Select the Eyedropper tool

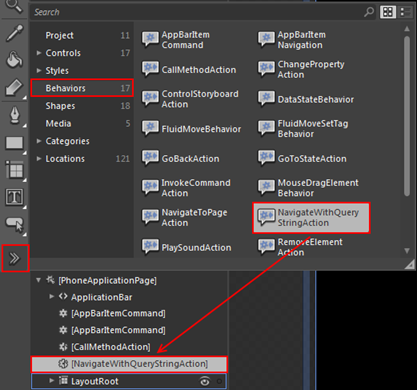[x=14, y=33]
